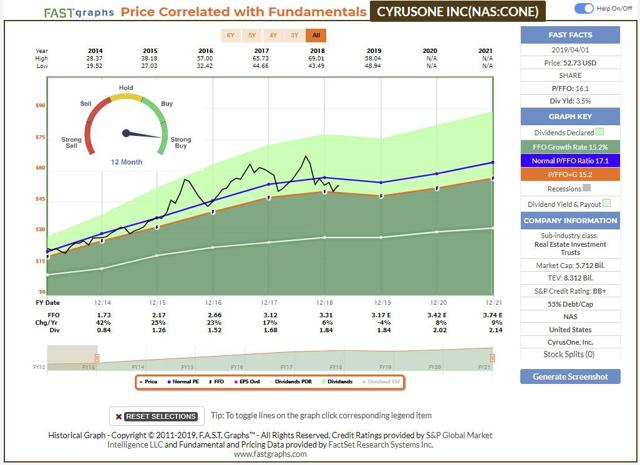Toggle the Price line legend item
The width and height of the screenshot is (640, 465).
pos(149,382)
